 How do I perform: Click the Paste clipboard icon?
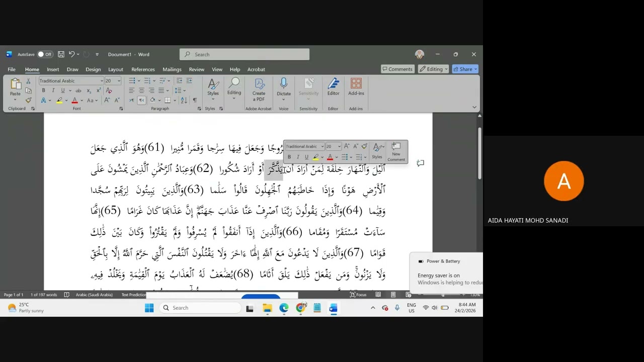coord(15,84)
